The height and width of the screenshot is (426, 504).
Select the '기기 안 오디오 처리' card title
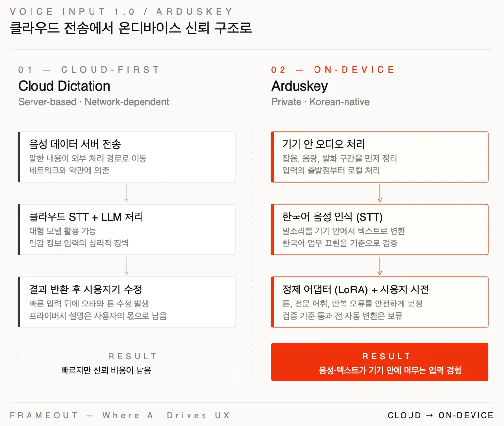click(324, 144)
